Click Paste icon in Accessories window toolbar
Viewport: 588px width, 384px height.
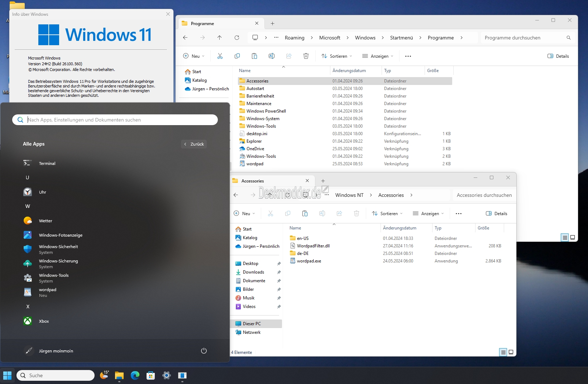pyautogui.click(x=305, y=213)
